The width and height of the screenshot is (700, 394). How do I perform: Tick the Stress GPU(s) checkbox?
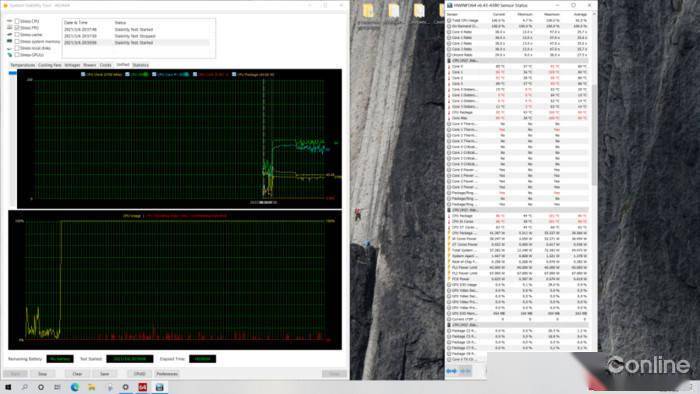[17, 54]
